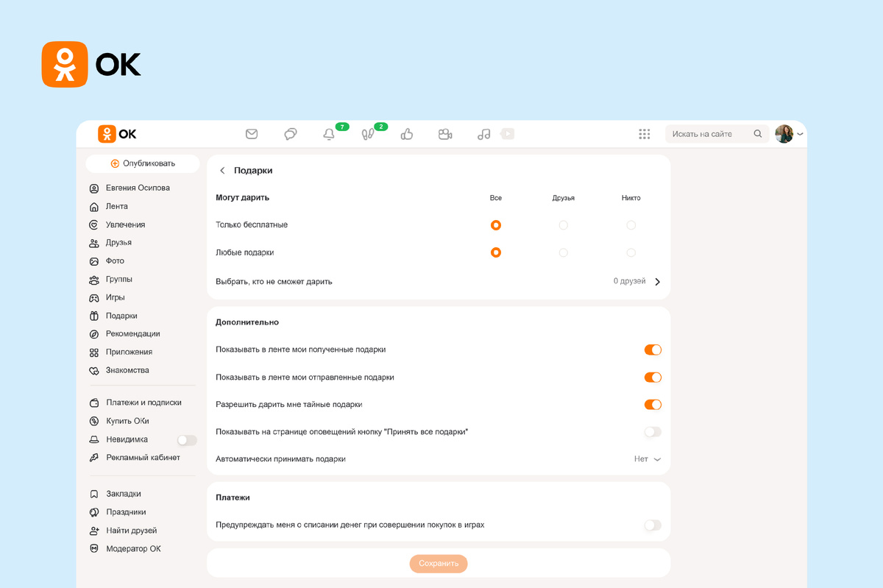The image size is (883, 588).
Task: Click the Лента home icon
Action: pos(93,207)
